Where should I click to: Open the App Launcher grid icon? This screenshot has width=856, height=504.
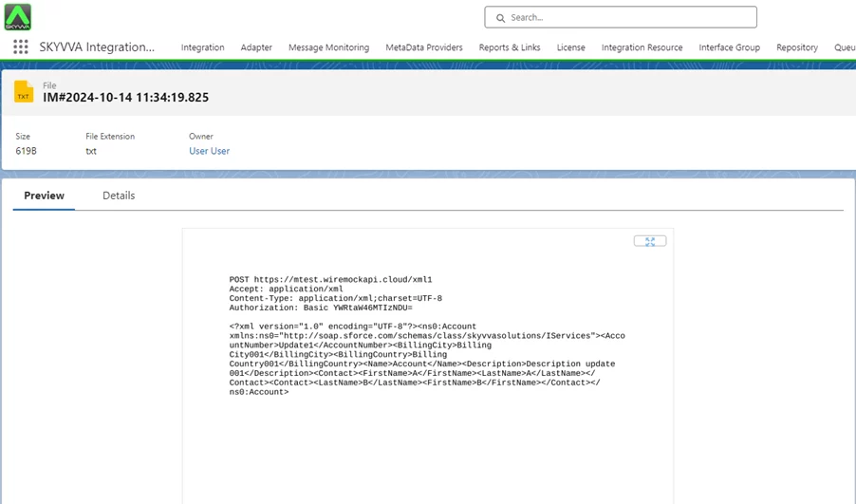[20, 47]
